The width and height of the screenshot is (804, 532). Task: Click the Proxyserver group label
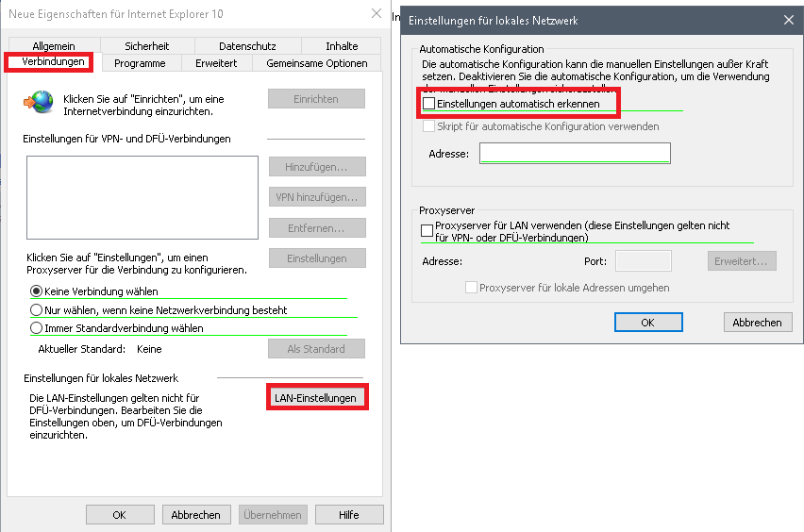coord(446,210)
